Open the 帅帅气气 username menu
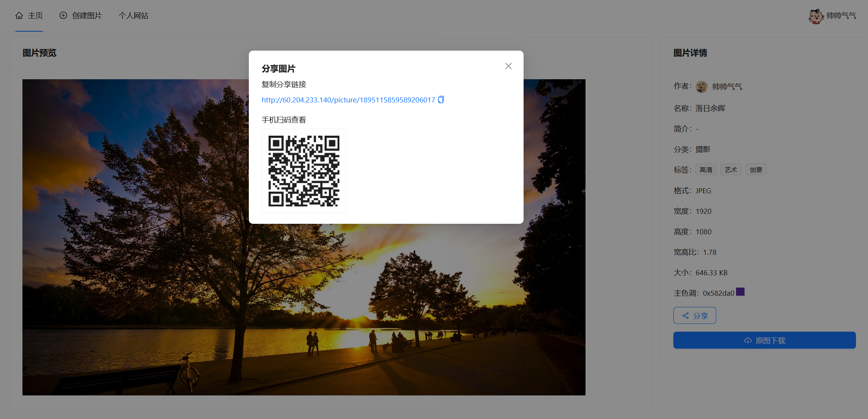Viewport: 868px width, 419px height. [841, 16]
